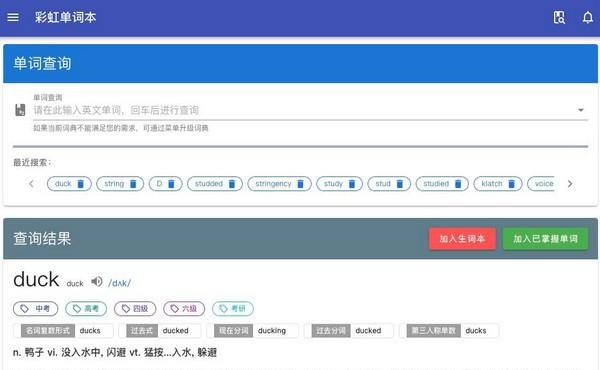The width and height of the screenshot is (600, 370).
Task: Delete 'D' from recent searches
Action: pyautogui.click(x=171, y=184)
